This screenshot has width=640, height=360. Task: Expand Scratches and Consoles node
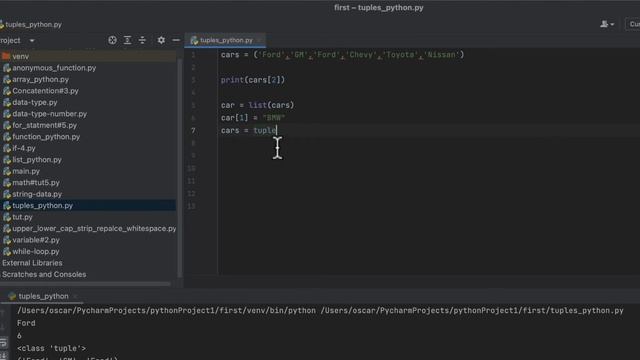coord(44,274)
